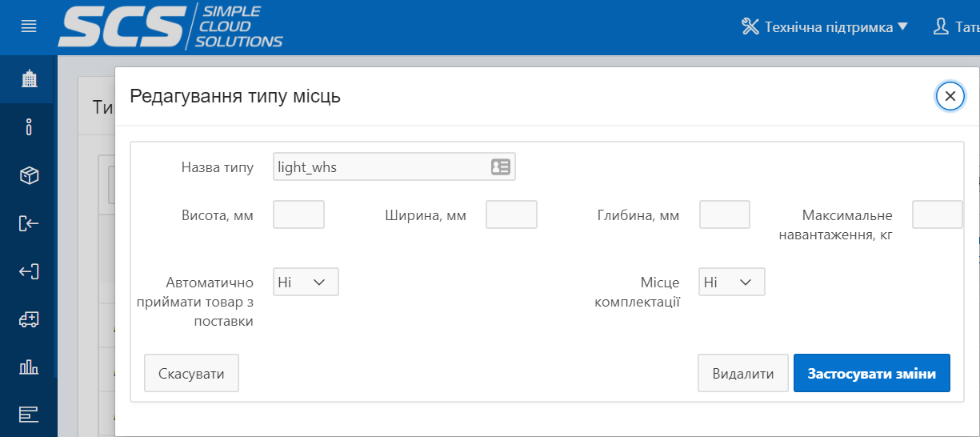Image resolution: width=980 pixels, height=437 pixels.
Task: Click the Скасувати button
Action: pos(191,374)
